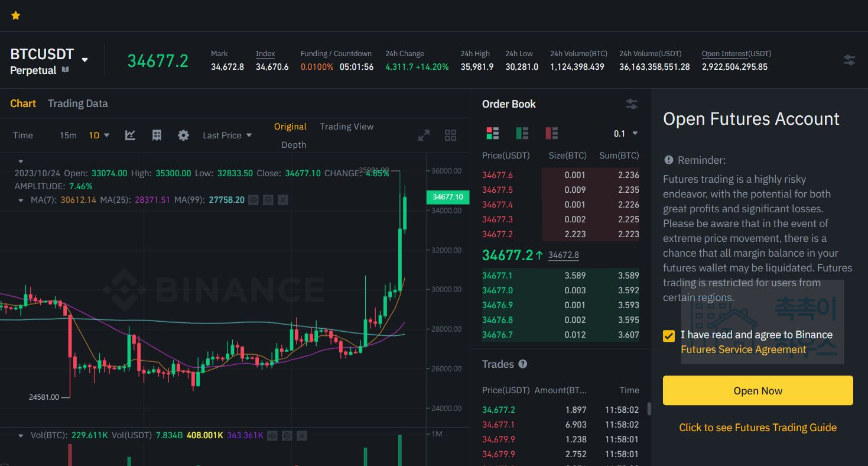
Task: Uncheck the Binance agreement checkbox
Action: pyautogui.click(x=669, y=336)
